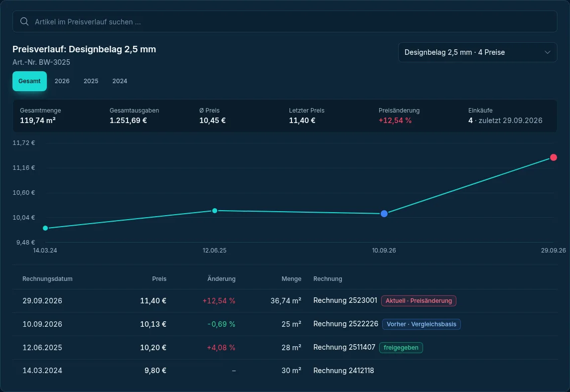Image resolution: width=570 pixels, height=392 pixels.
Task: Click the Aktuell · Preisänderung badge
Action: pos(419,301)
